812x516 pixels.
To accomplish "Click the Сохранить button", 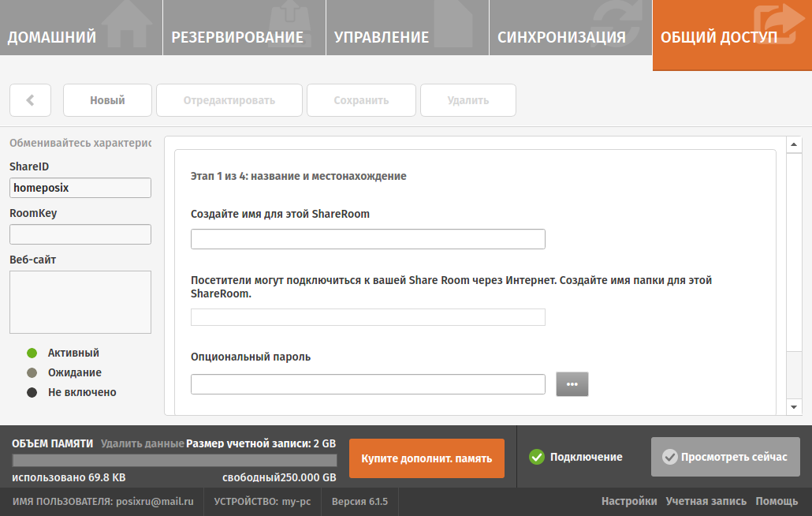I will (x=361, y=100).
